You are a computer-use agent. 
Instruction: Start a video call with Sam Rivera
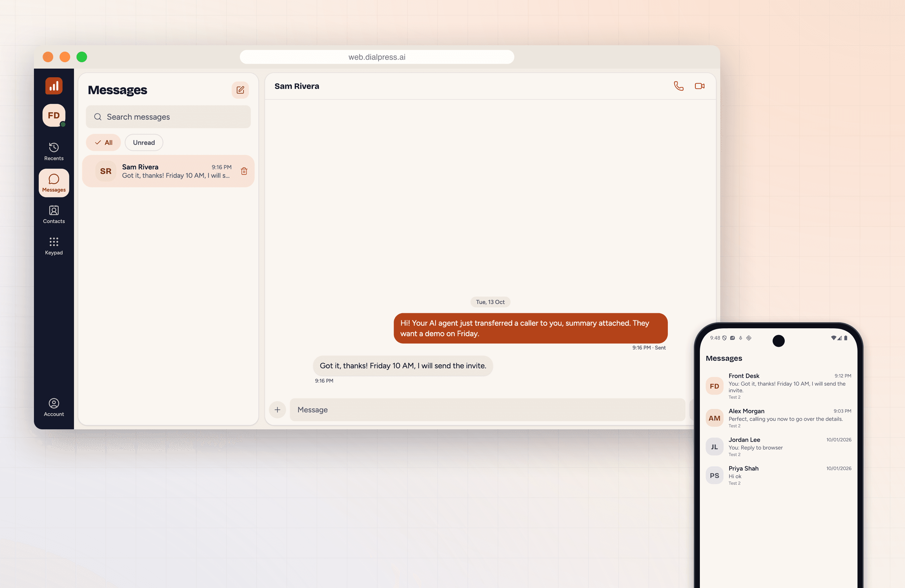[699, 86]
